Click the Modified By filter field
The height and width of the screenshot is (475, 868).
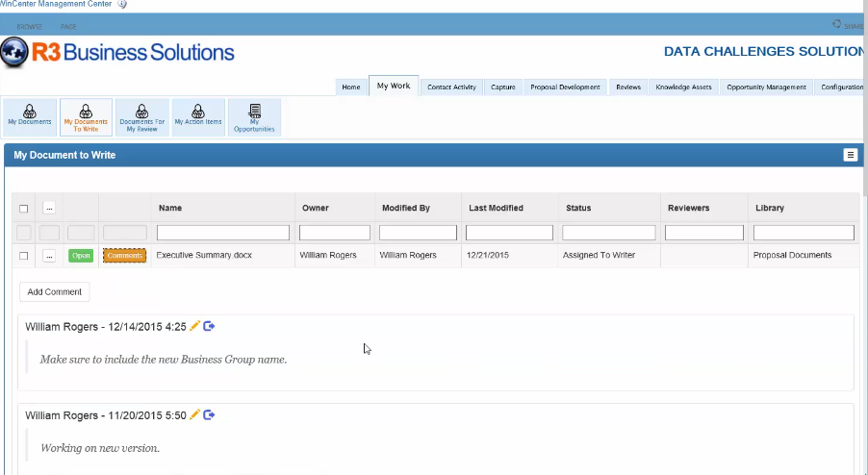(418, 233)
